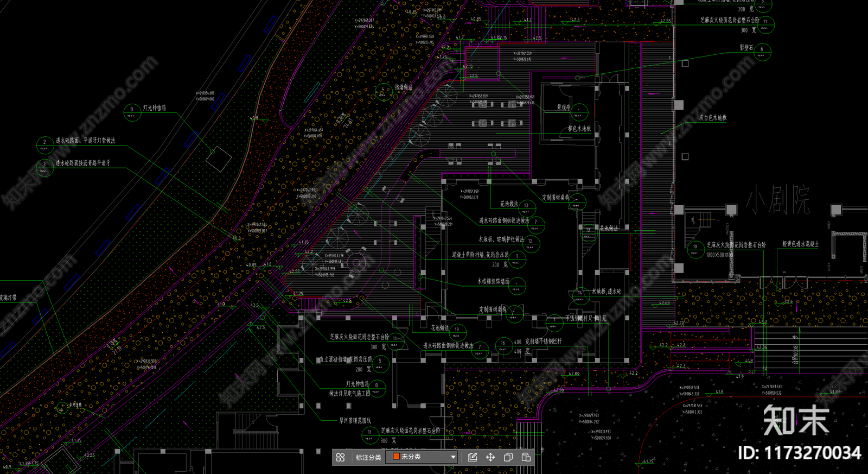Viewport: 868px width, 474px height.
Task: Click the 标注分类 toolbar label
Action: point(368,457)
